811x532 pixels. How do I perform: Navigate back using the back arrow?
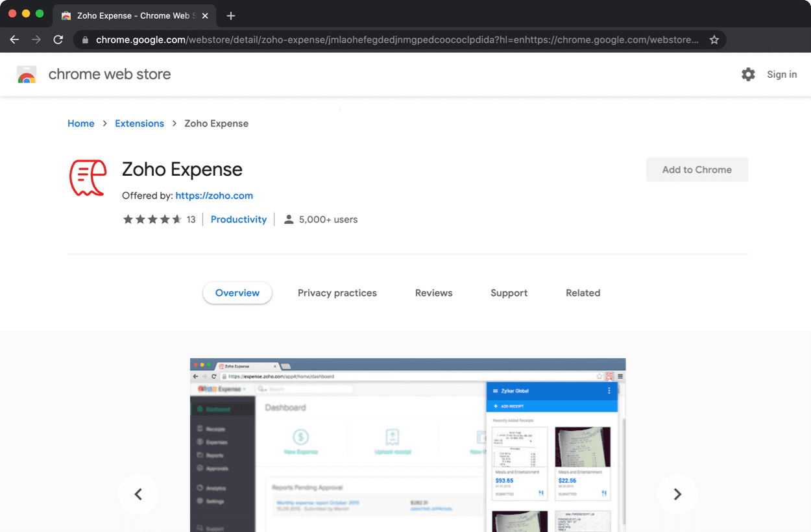point(14,40)
